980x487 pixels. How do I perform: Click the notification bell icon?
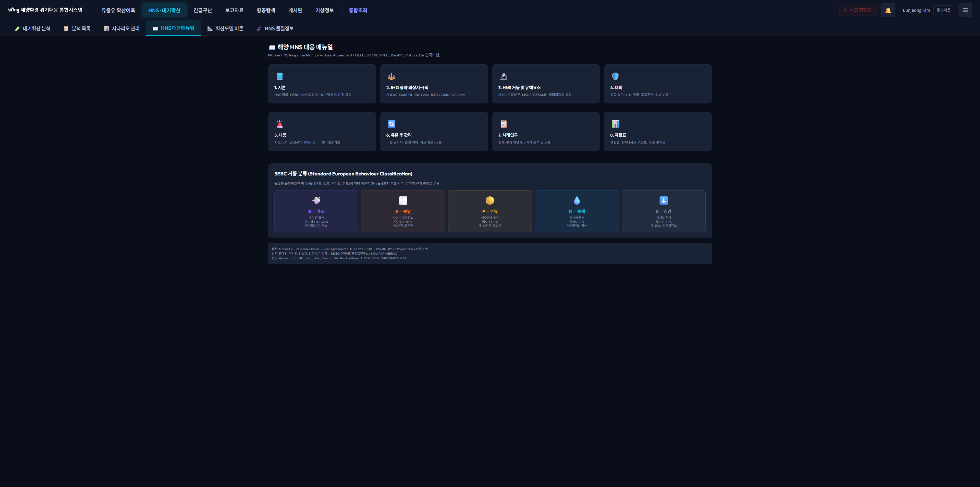tap(888, 10)
